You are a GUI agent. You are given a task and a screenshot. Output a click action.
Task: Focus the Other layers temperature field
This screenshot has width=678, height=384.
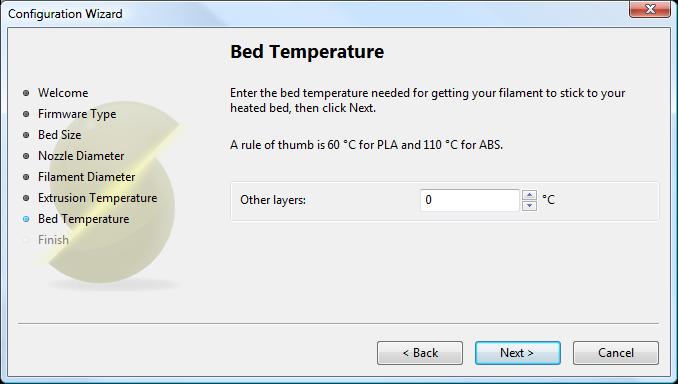[x=470, y=200]
